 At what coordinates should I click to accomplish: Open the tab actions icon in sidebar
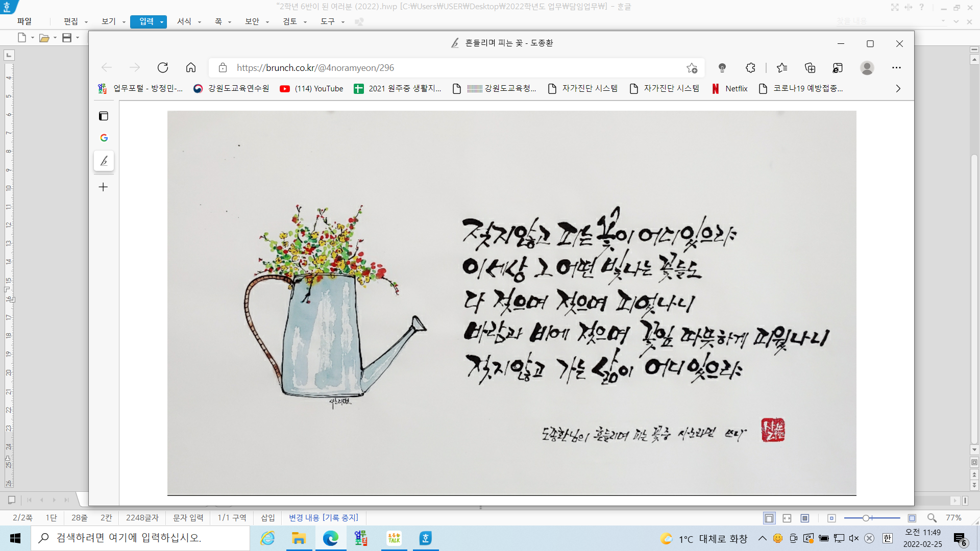104,116
